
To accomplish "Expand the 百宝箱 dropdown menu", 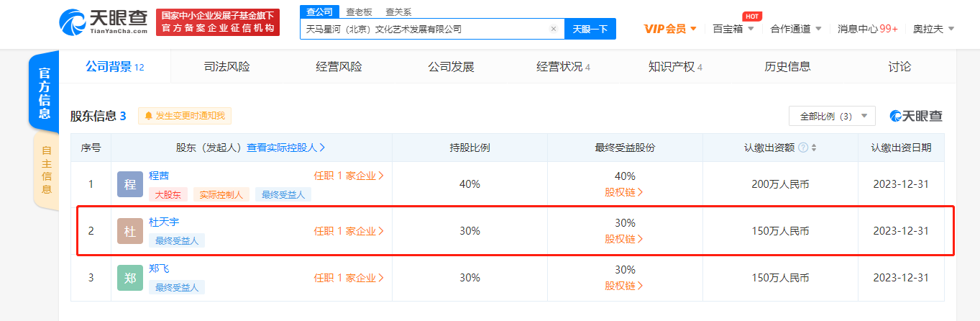I will tap(733, 29).
